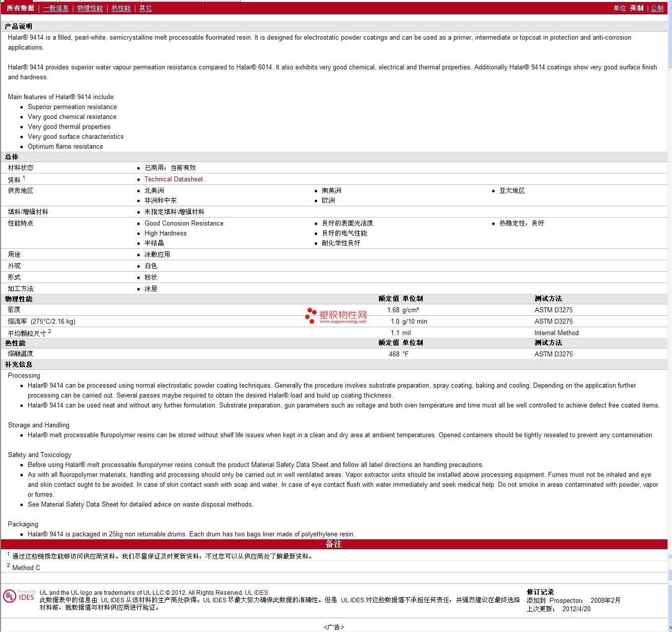Open the 物理性能 tab in the top bar
672x632 pixels.
pyautogui.click(x=90, y=8)
